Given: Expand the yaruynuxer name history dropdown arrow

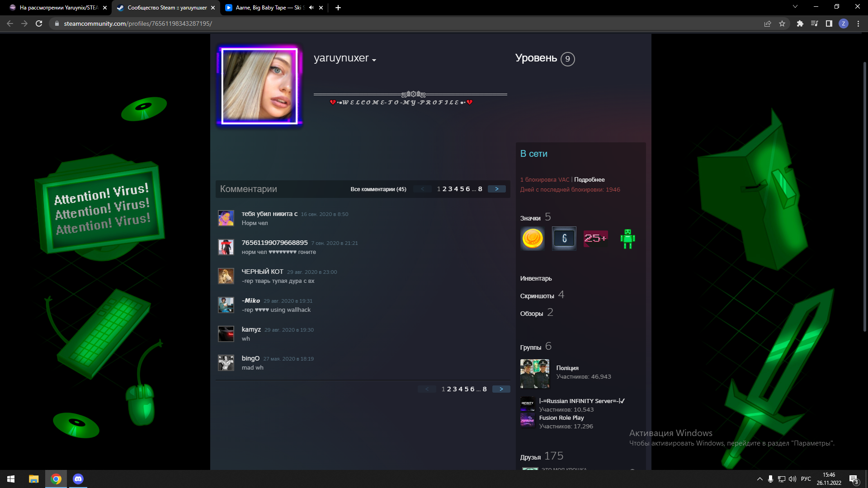Looking at the screenshot, I should pyautogui.click(x=374, y=60).
